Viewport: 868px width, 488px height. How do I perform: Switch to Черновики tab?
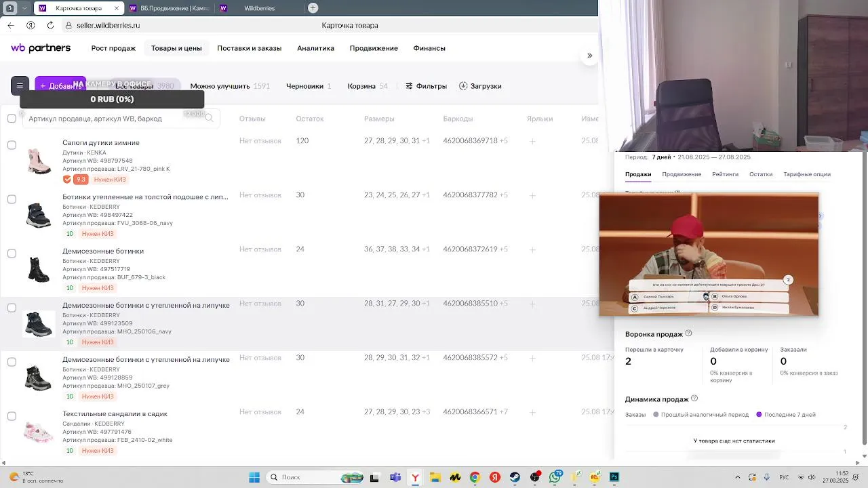click(309, 86)
